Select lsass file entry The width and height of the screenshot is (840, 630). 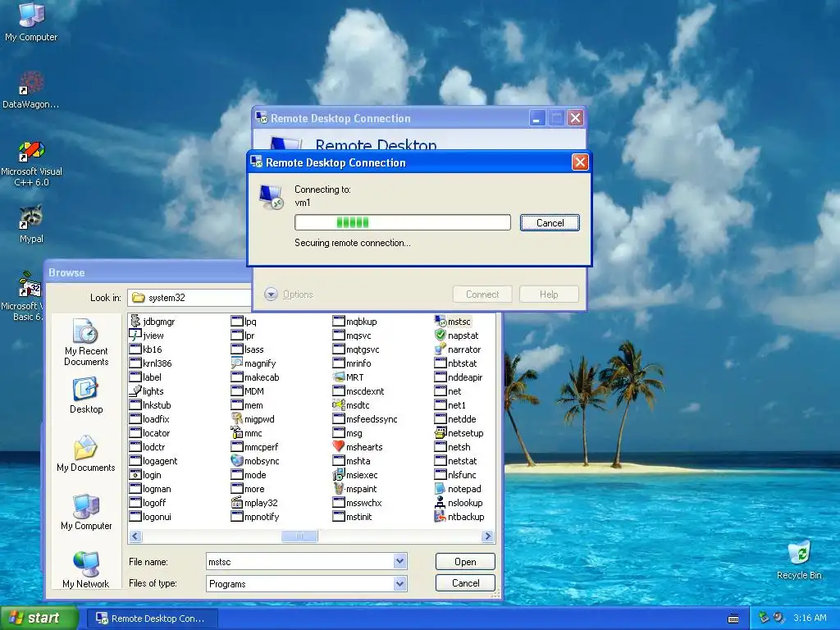tap(248, 349)
